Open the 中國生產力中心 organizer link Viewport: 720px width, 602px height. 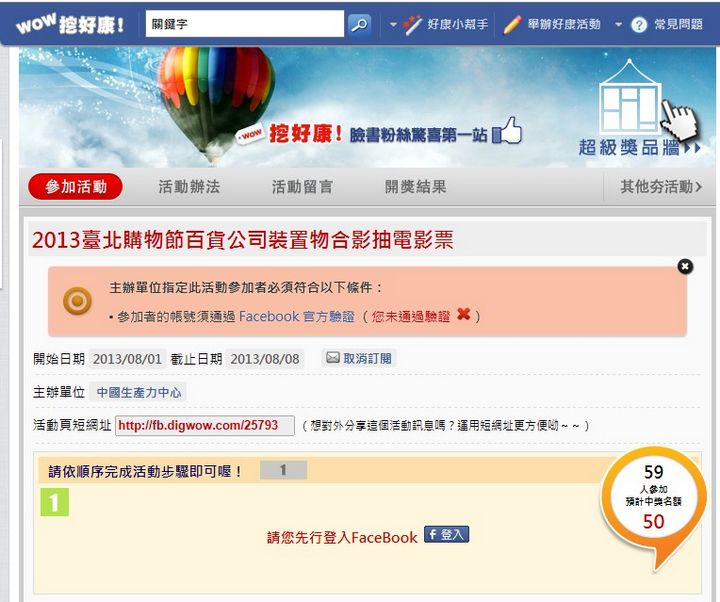tap(139, 392)
